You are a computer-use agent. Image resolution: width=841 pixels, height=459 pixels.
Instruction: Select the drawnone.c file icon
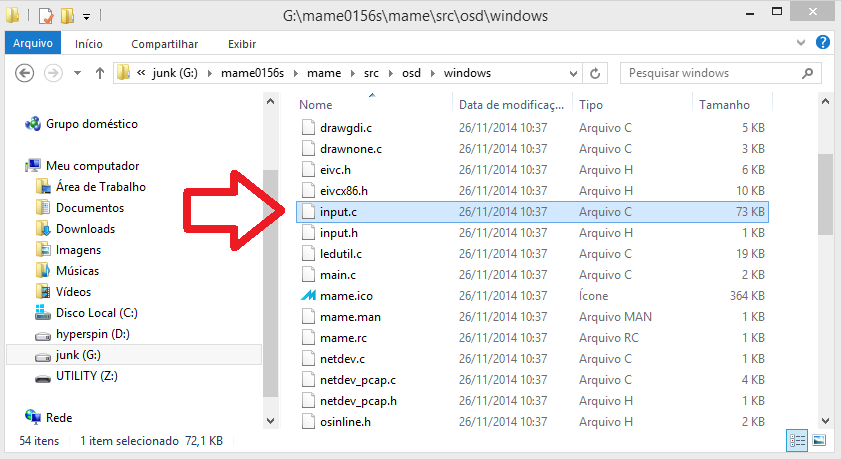[308, 149]
